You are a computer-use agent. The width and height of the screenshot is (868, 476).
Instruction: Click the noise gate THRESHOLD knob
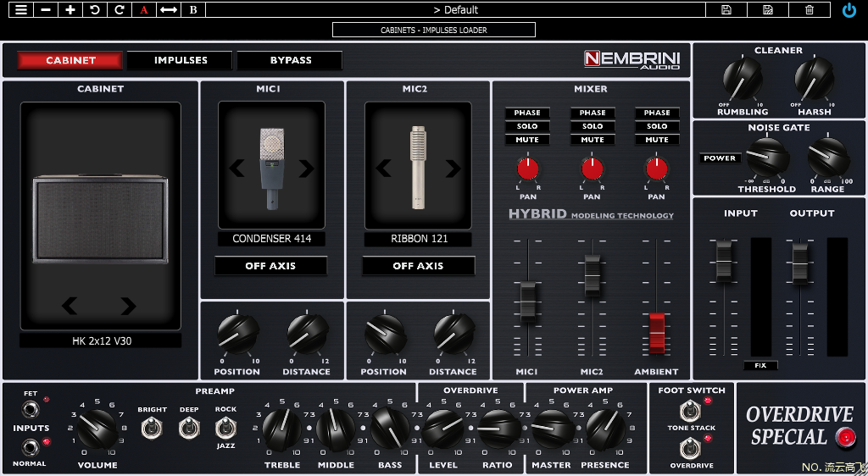(x=766, y=157)
